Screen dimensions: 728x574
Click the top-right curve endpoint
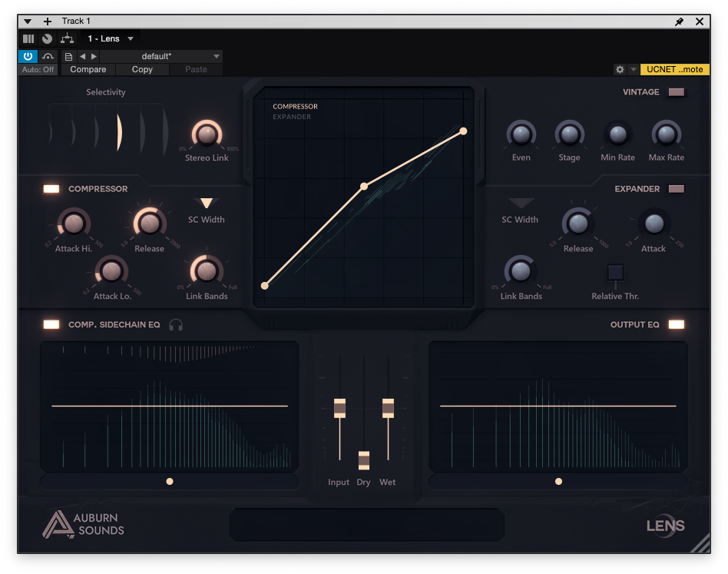point(463,131)
